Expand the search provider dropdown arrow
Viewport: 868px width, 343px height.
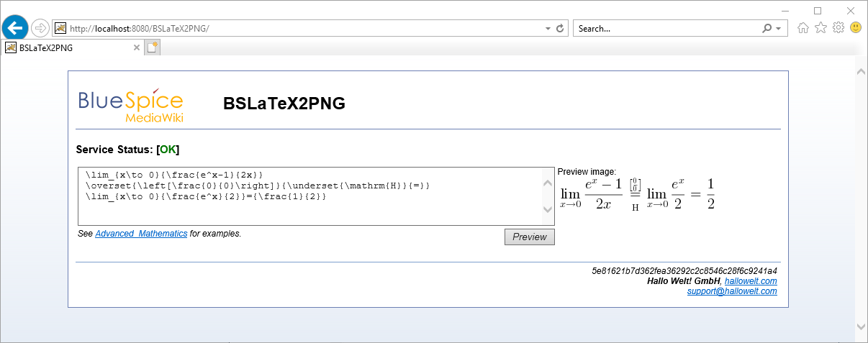coord(779,29)
